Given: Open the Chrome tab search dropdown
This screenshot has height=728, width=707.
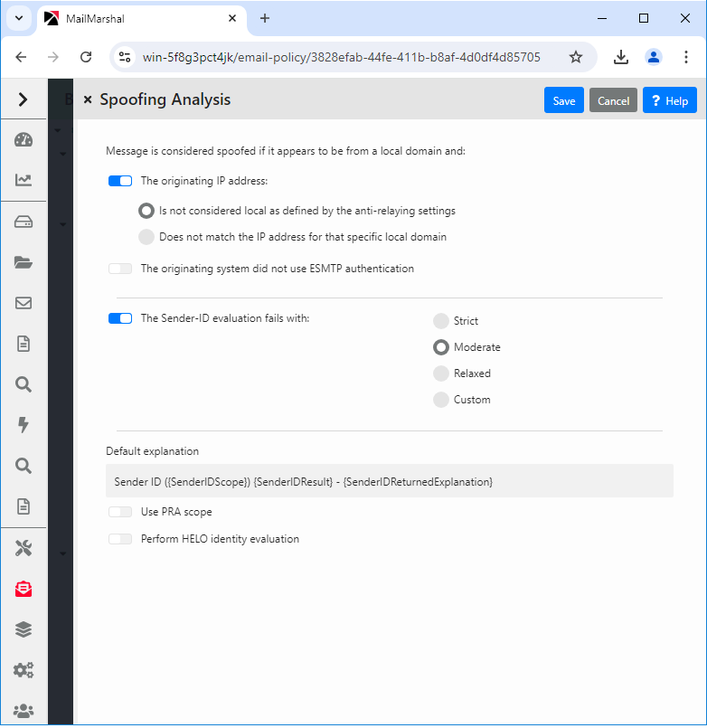Looking at the screenshot, I should 18,18.
